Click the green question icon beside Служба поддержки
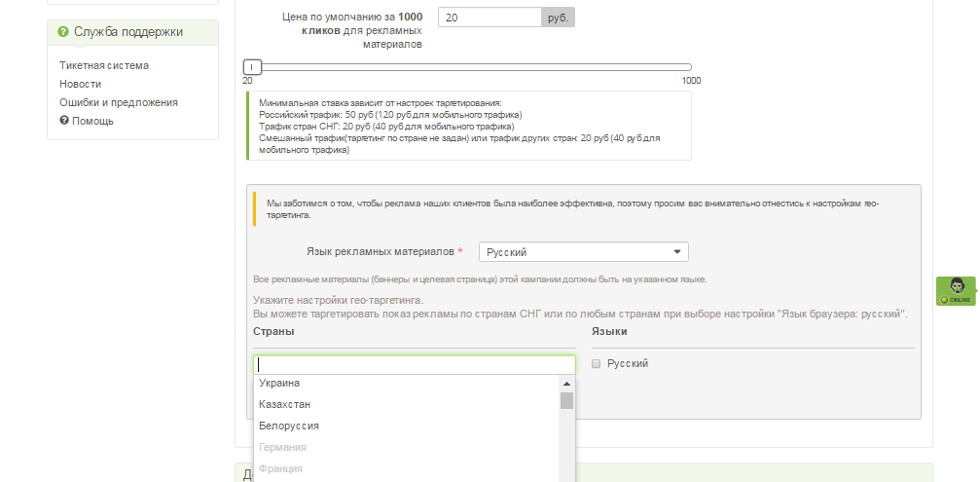Viewport: 980px width, 482px height. point(63,32)
